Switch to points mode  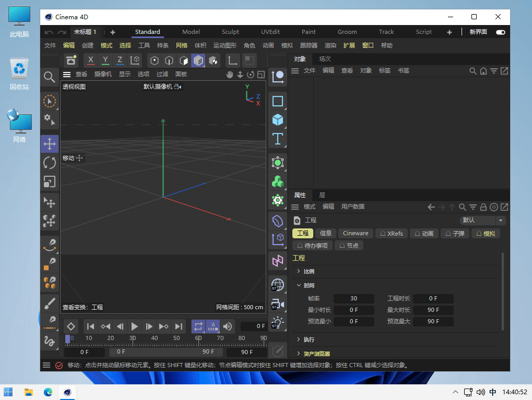(x=155, y=60)
